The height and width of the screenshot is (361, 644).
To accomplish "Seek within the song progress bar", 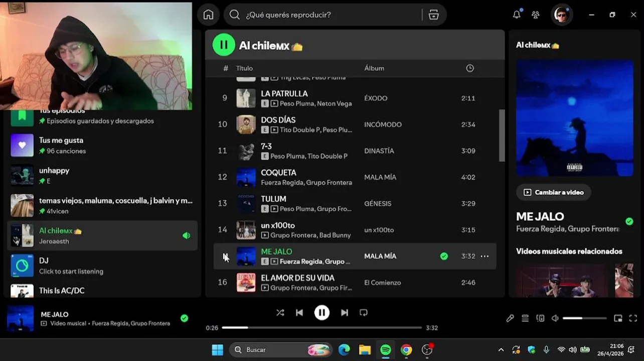I will point(321,327).
